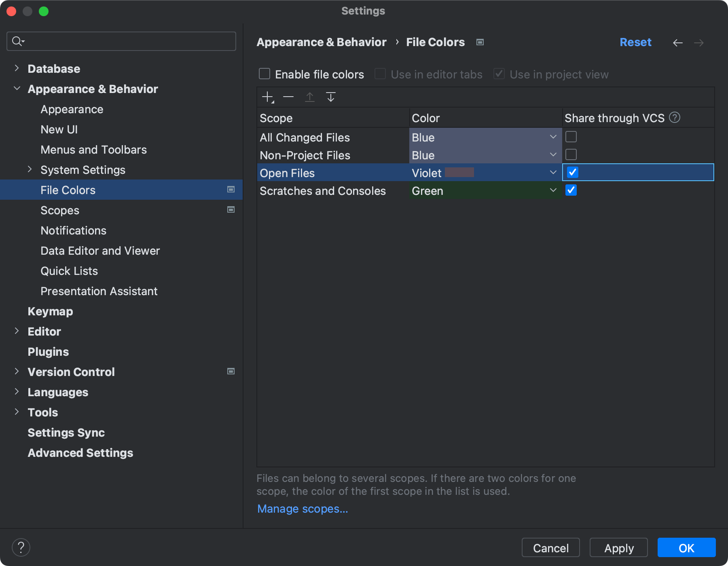The image size is (728, 566).
Task: Switch to the Scopes settings page
Action: tap(60, 210)
